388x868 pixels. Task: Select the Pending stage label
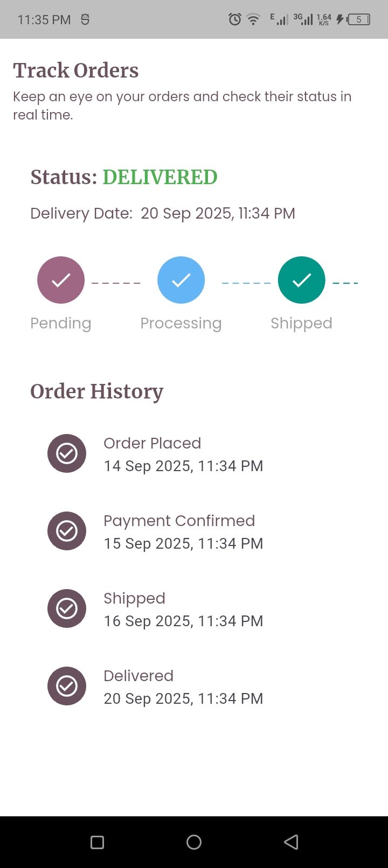coord(61,323)
